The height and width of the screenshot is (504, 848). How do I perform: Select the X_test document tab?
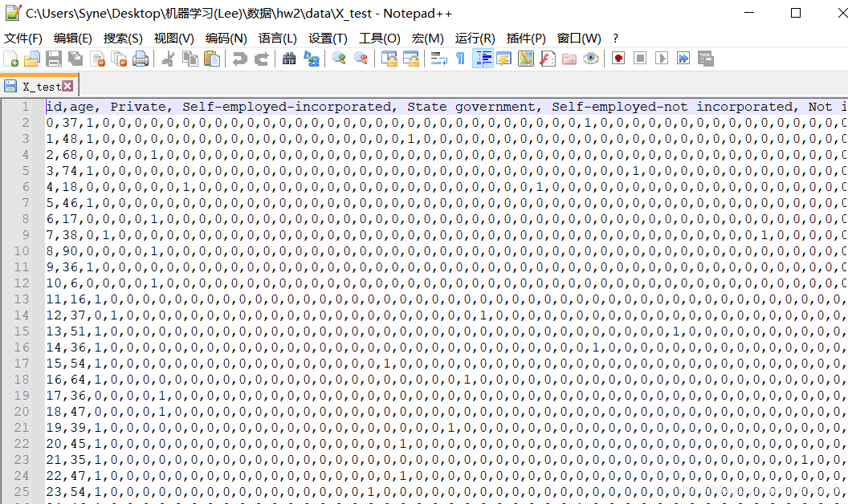(41, 86)
